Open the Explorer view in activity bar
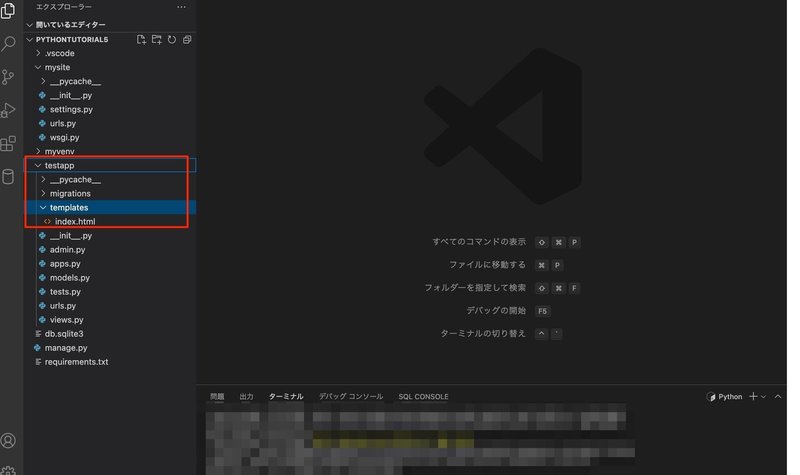The height and width of the screenshot is (475, 800). (x=8, y=10)
